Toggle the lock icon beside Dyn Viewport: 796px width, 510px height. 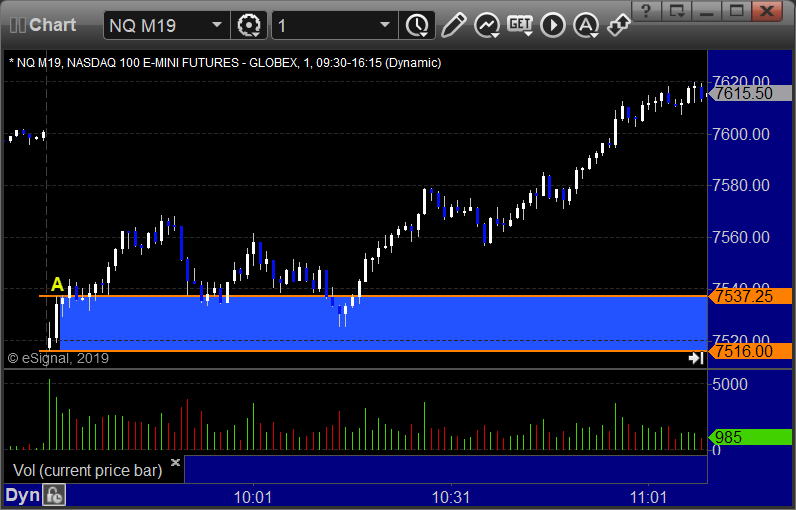tap(54, 495)
